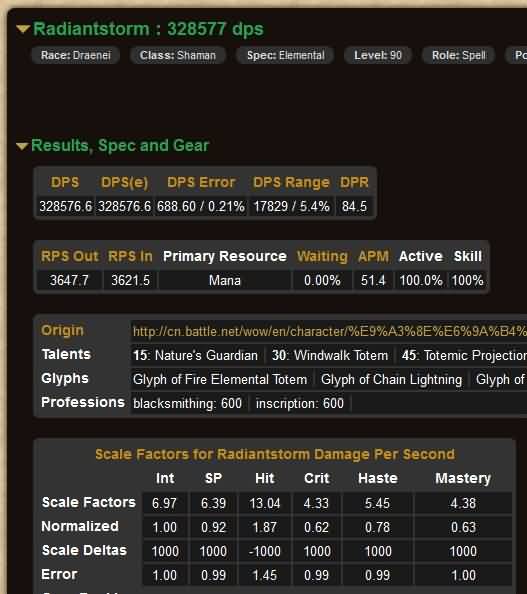Select the Windwalk Totem talent entry
This screenshot has width=527, height=594.
tap(330, 355)
